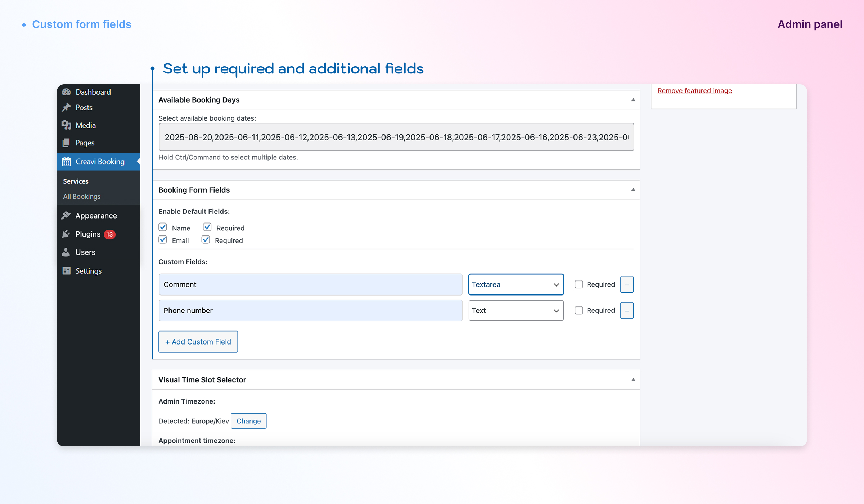Click the Appearance paintbrush icon
Viewport: 864px width, 504px height.
[66, 215]
